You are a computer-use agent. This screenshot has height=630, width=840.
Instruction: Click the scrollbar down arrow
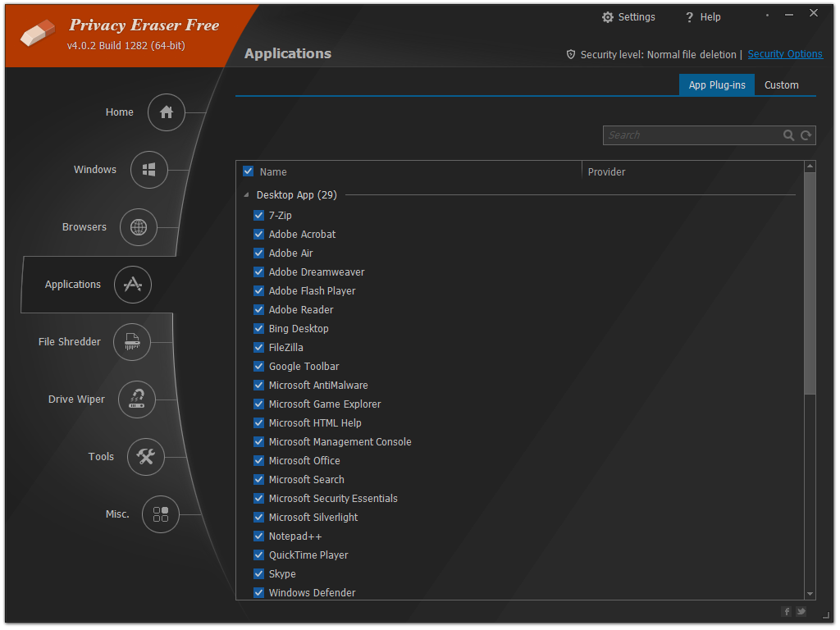[x=810, y=593]
